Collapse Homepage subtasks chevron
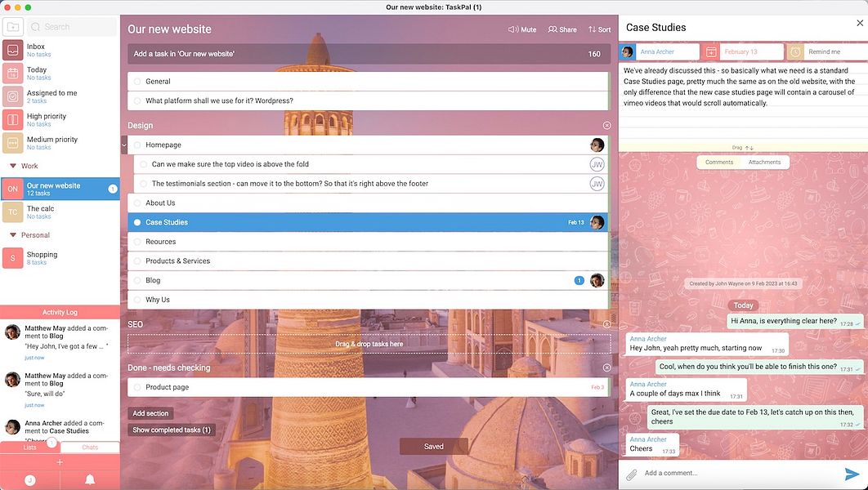 coord(124,145)
